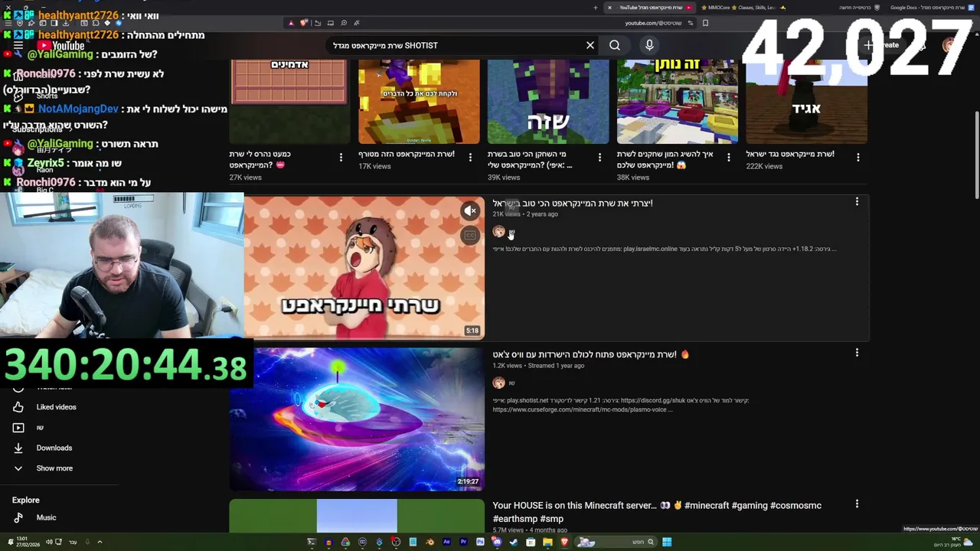Open After Effects from the taskbar
980x551 pixels.
point(446,542)
